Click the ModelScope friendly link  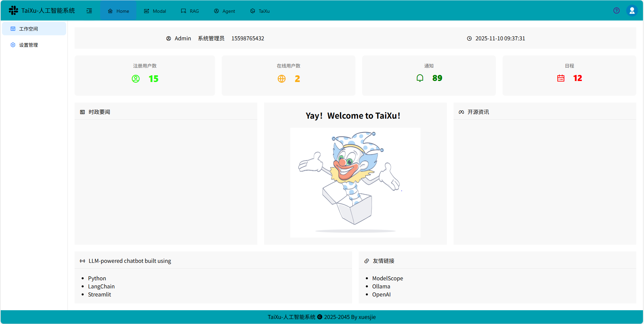point(388,278)
